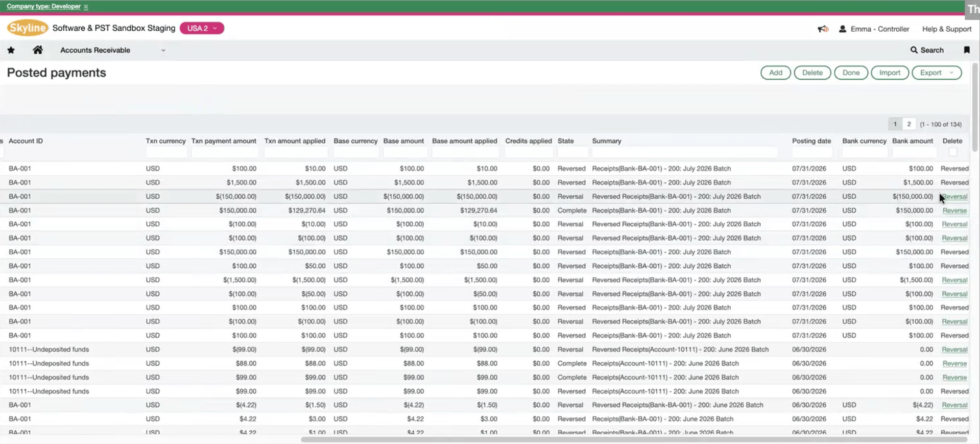This screenshot has height=444, width=980.
Task: Click the Txn currency filter field
Action: 166,152
